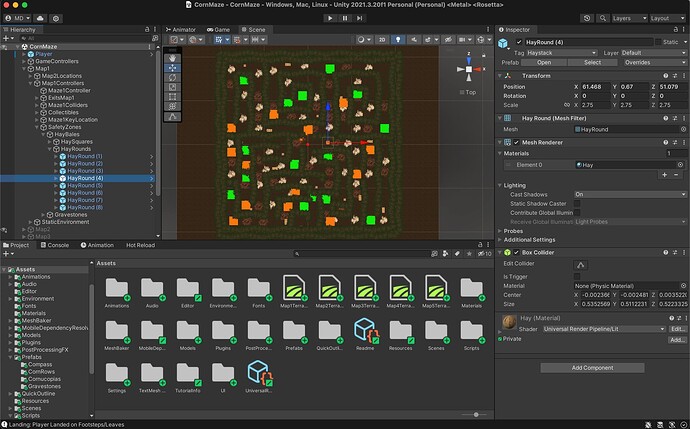Toggle HayRound (4) active checkbox in Inspector

519,42
